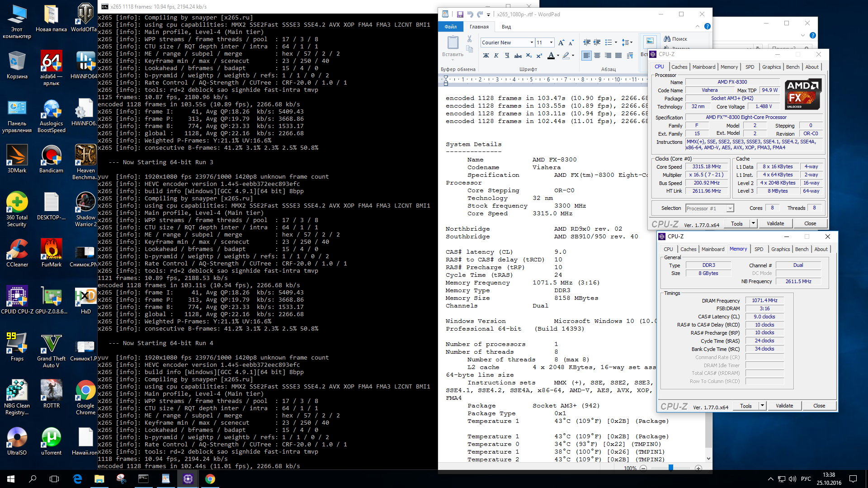
Task: Decrease paragraph indent in WordPad
Action: 587,43
